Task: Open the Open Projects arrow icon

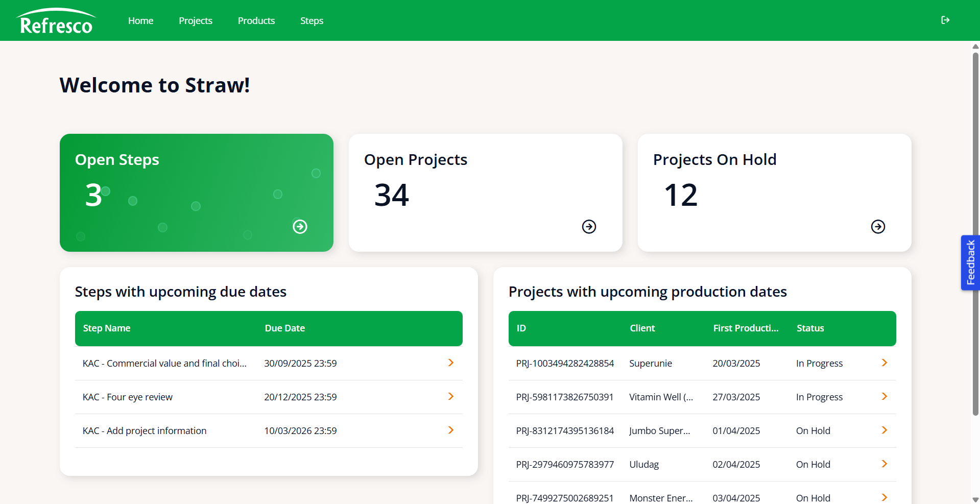Action: point(589,226)
